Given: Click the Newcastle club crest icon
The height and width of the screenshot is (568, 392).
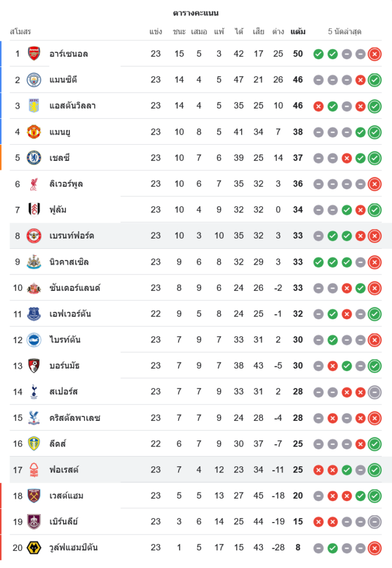Looking at the screenshot, I should click(x=34, y=262).
